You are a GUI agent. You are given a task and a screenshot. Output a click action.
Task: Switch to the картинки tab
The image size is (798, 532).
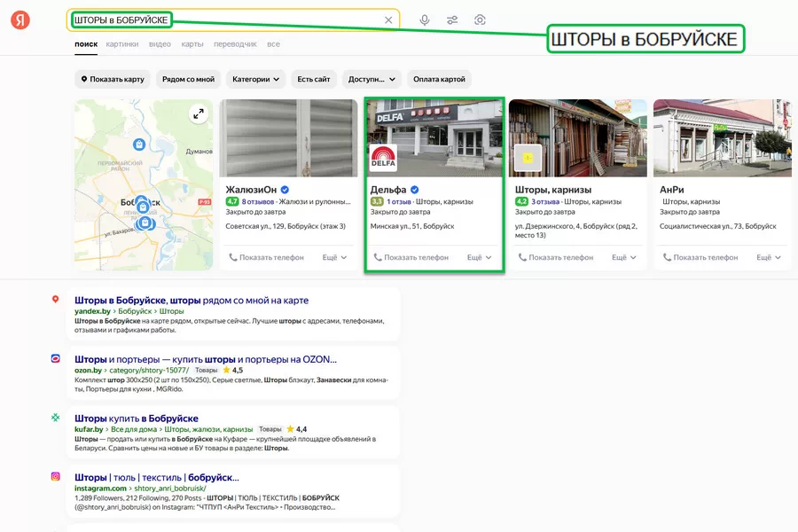[122, 44]
